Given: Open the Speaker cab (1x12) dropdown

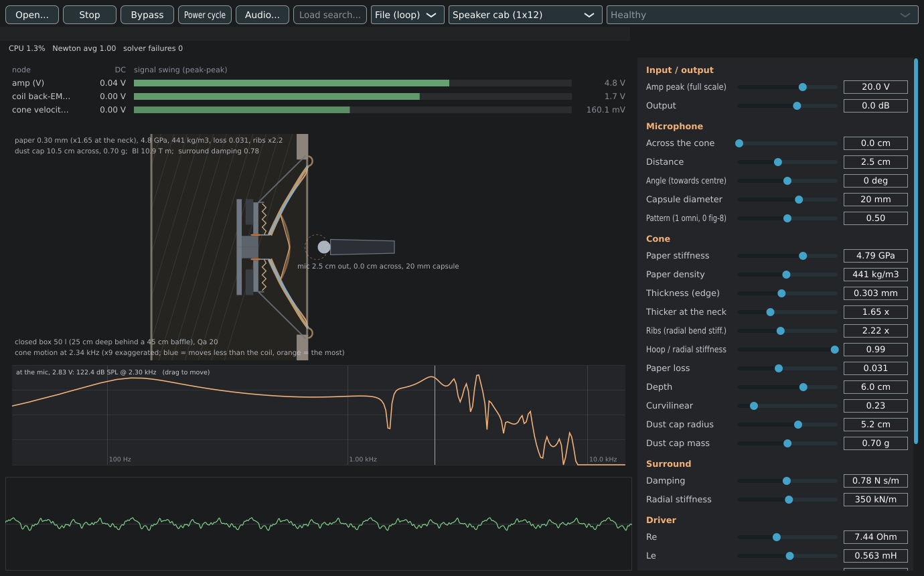Looking at the screenshot, I should point(526,15).
